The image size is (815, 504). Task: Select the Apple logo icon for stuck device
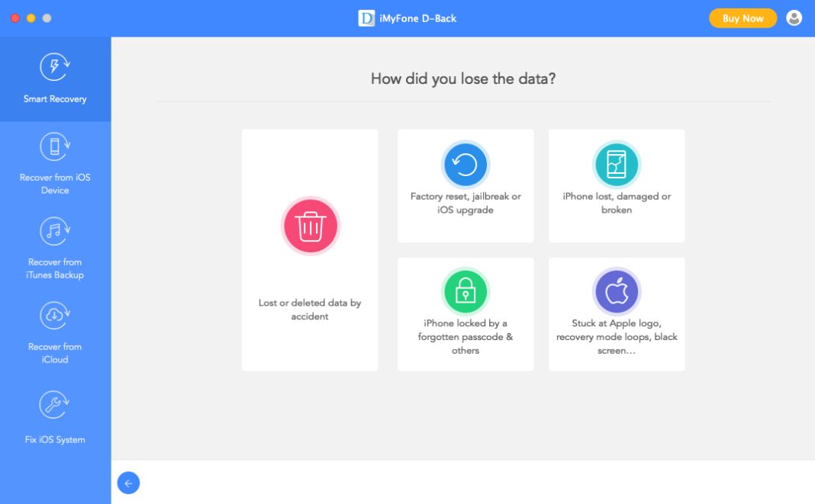617,291
